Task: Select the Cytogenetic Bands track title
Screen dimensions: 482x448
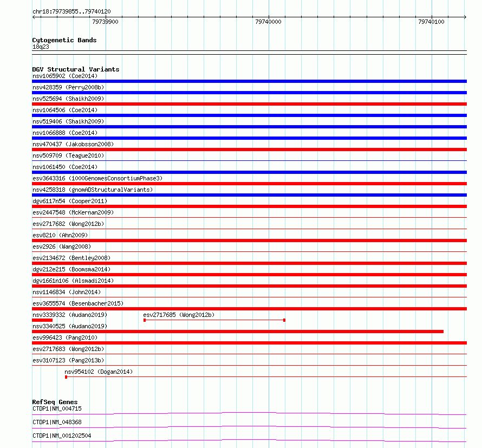Action: (x=64, y=40)
